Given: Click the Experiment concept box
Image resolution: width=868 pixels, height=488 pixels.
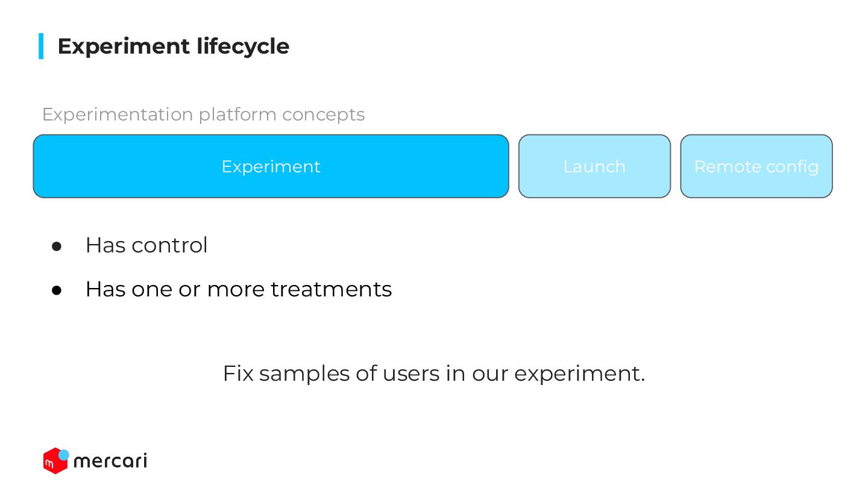Looking at the screenshot, I should [x=271, y=166].
